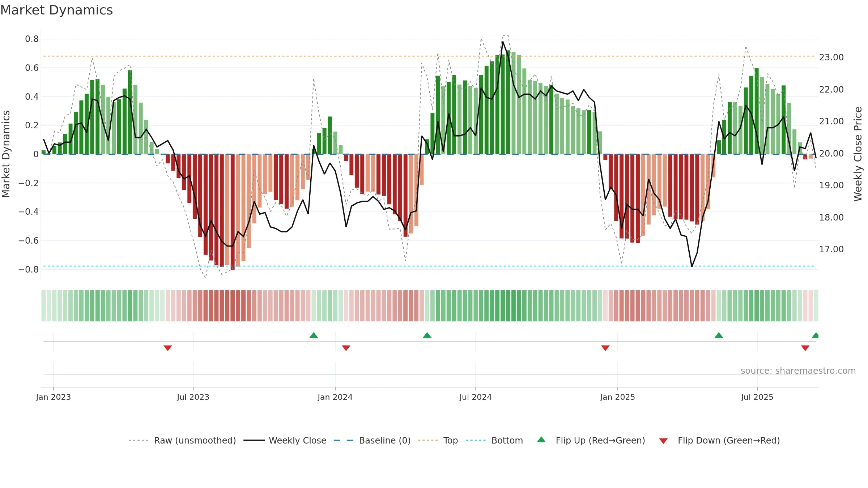
Task: Click the last red flip-down triangle after Jul 2025
Action: tap(805, 348)
